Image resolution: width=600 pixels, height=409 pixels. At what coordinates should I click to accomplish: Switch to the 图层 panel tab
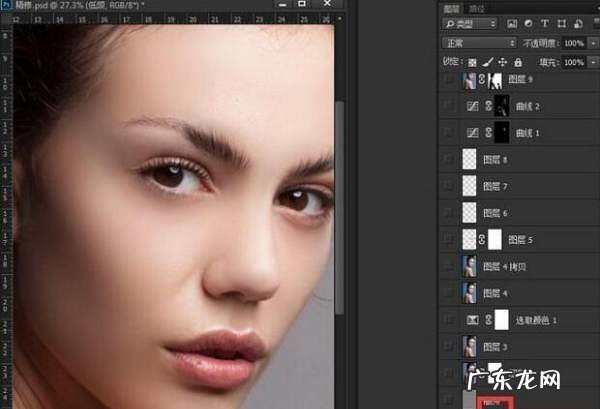(x=452, y=9)
